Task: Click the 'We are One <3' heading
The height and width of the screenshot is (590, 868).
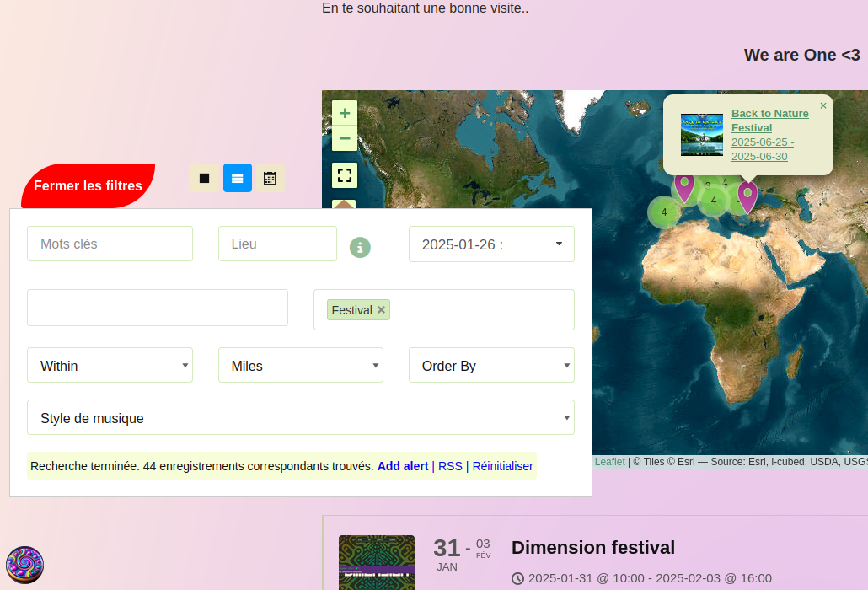Action: [801, 55]
